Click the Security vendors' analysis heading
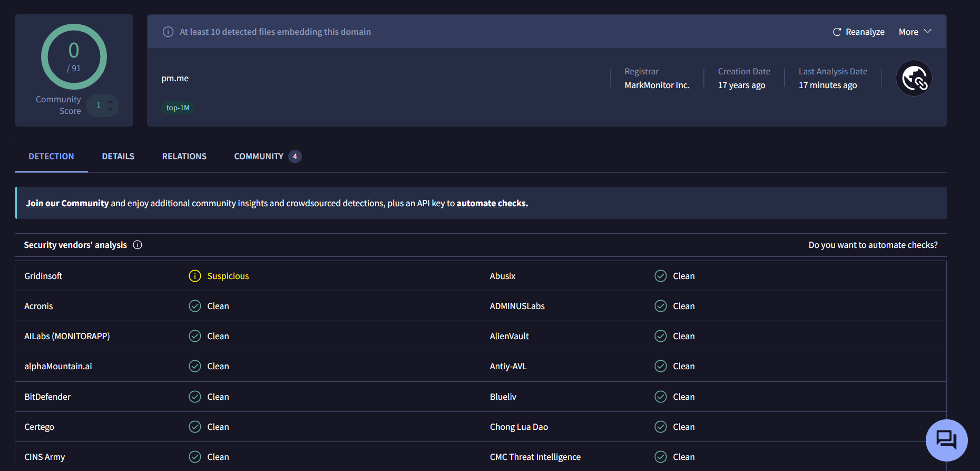The width and height of the screenshot is (980, 471). point(75,245)
